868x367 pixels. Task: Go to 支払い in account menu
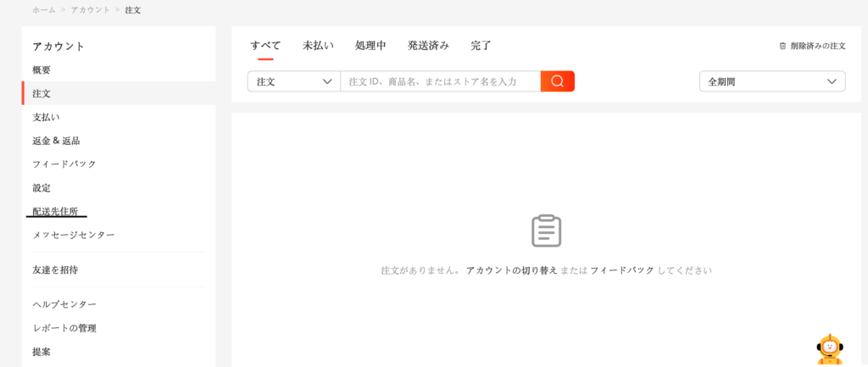click(x=46, y=117)
